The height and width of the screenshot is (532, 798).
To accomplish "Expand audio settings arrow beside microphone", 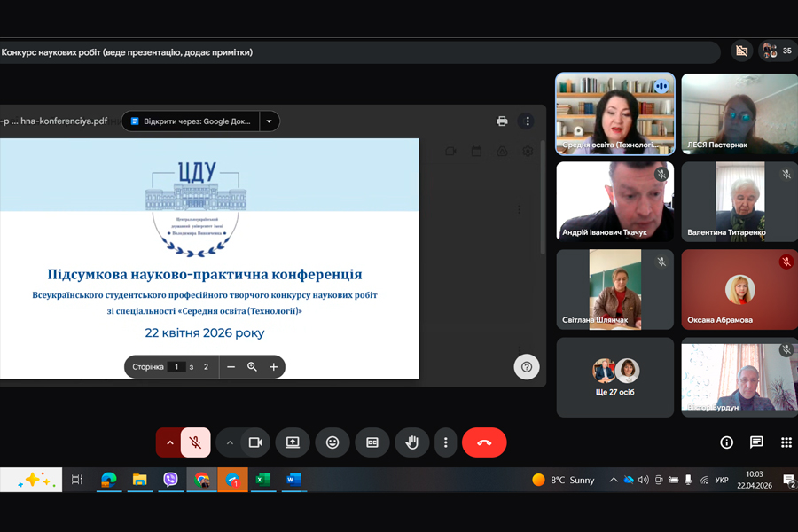I will pos(170,442).
